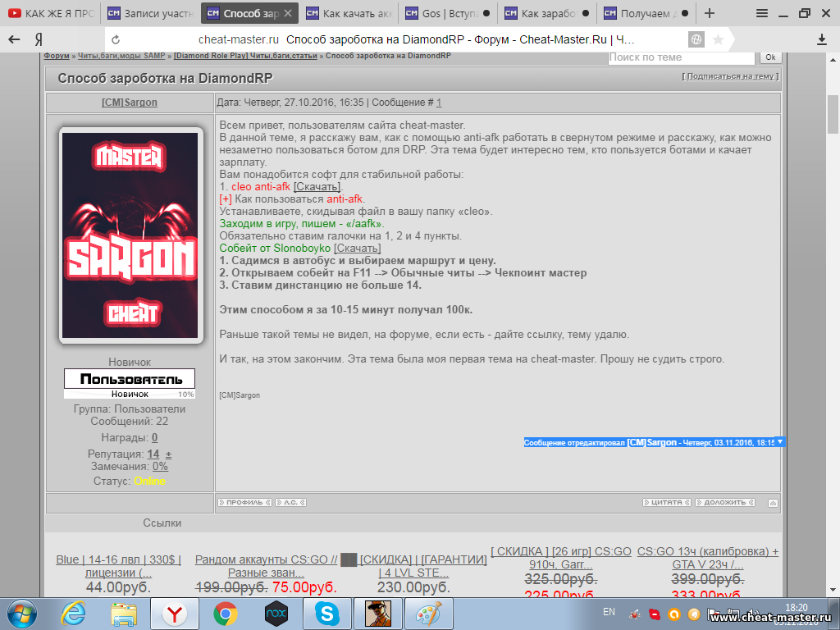This screenshot has width=840, height=630.
Task: Switch to the "Gos | Вступл" tab
Action: [448, 13]
